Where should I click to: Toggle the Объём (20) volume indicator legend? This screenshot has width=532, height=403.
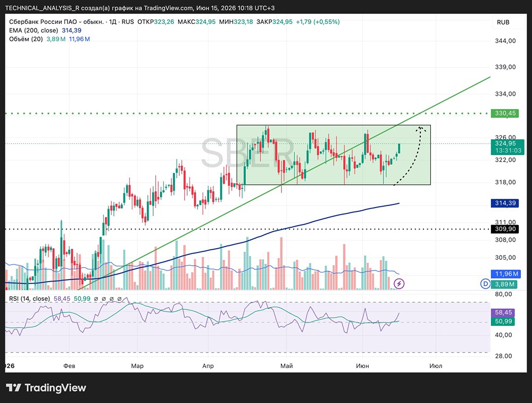(26, 39)
